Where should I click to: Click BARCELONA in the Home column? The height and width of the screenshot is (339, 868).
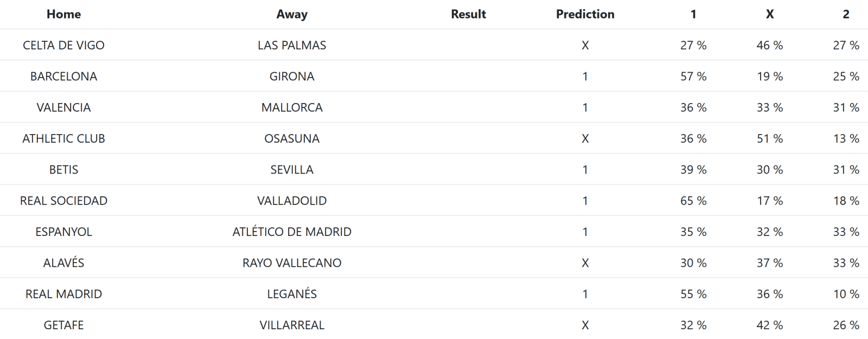[x=63, y=76]
